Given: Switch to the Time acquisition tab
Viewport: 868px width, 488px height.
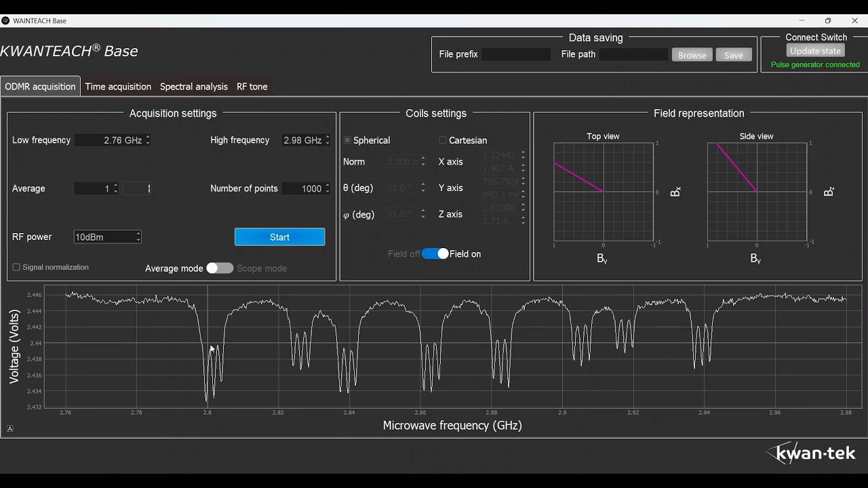Looking at the screenshot, I should click(x=118, y=87).
